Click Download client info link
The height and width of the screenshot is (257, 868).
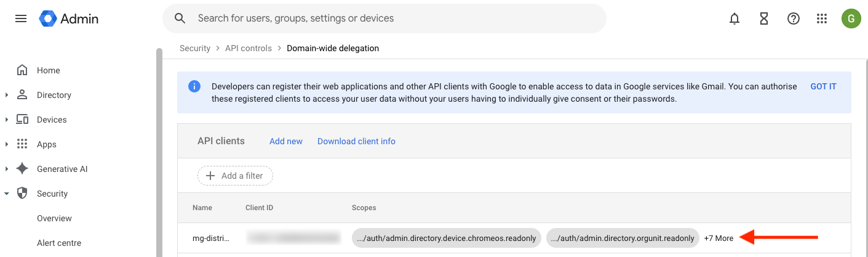356,141
